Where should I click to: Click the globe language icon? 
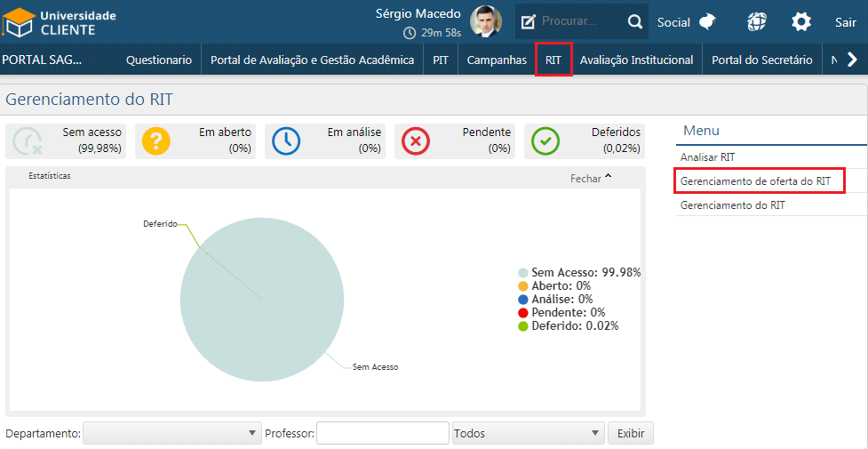pos(757,22)
